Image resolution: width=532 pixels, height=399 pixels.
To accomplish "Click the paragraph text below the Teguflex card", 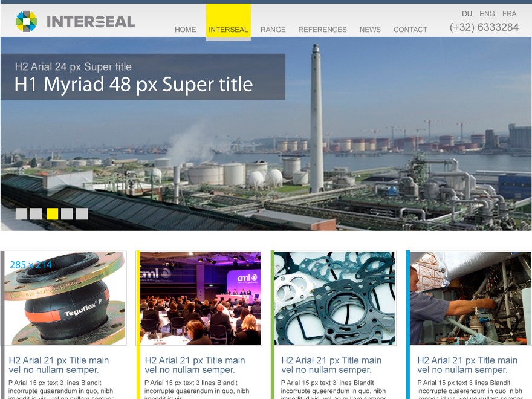I will pos(60,389).
